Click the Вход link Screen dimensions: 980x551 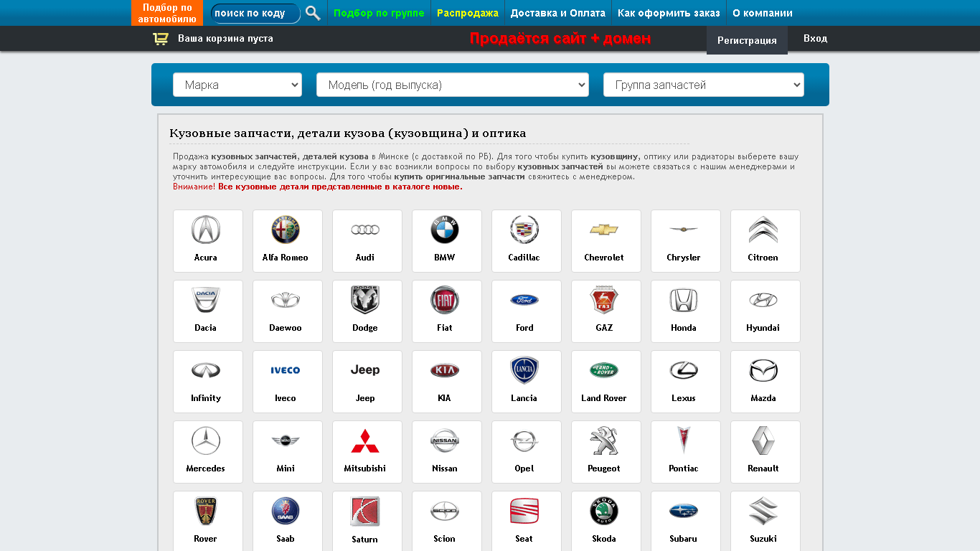(x=815, y=39)
